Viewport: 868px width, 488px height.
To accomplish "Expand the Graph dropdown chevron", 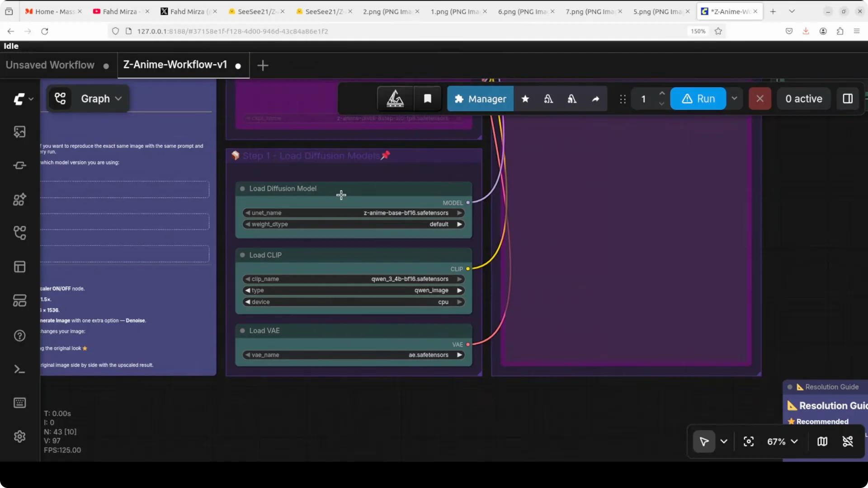I will [x=118, y=99].
